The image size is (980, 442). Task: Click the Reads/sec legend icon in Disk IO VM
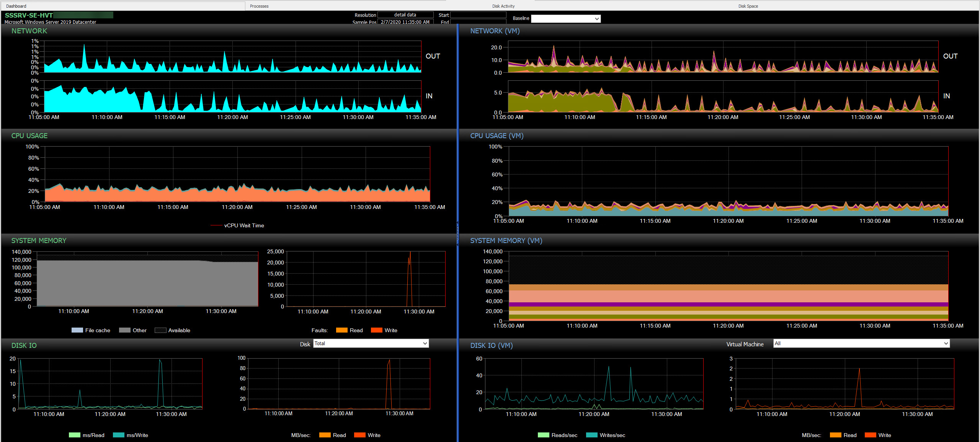[x=543, y=435]
